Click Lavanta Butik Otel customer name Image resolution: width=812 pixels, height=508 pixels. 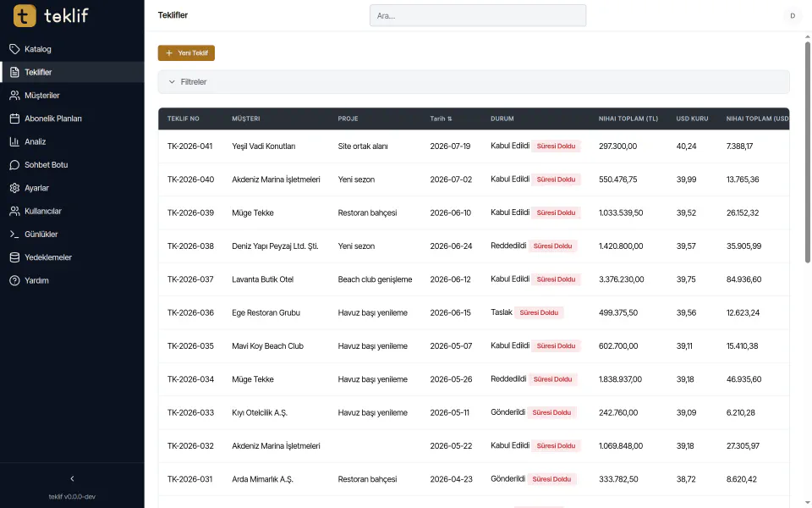(x=262, y=279)
